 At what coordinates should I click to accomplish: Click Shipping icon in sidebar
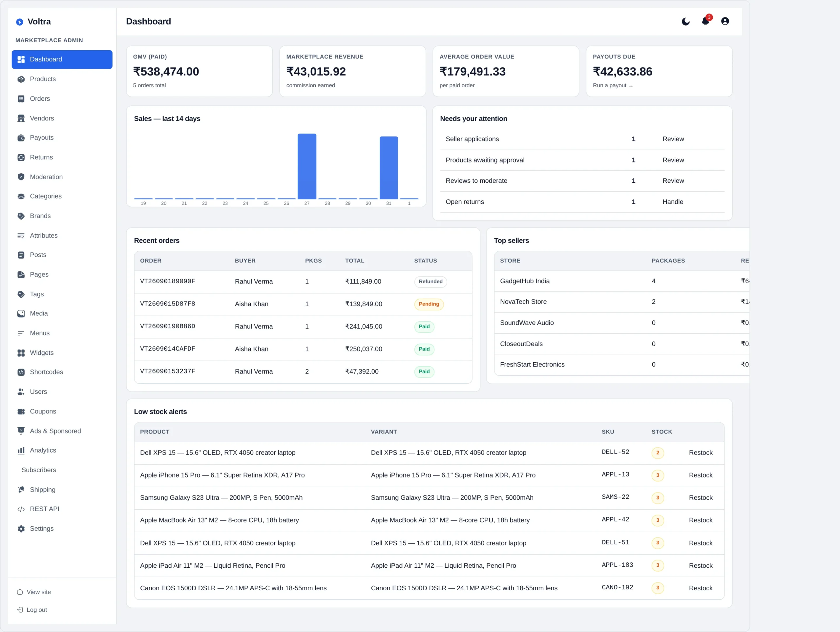(21, 490)
